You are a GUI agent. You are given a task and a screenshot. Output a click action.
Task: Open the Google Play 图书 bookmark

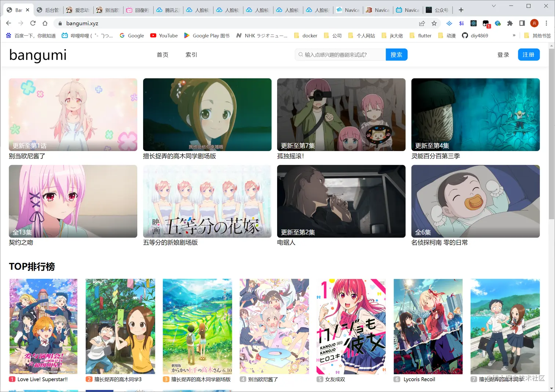[x=207, y=36]
